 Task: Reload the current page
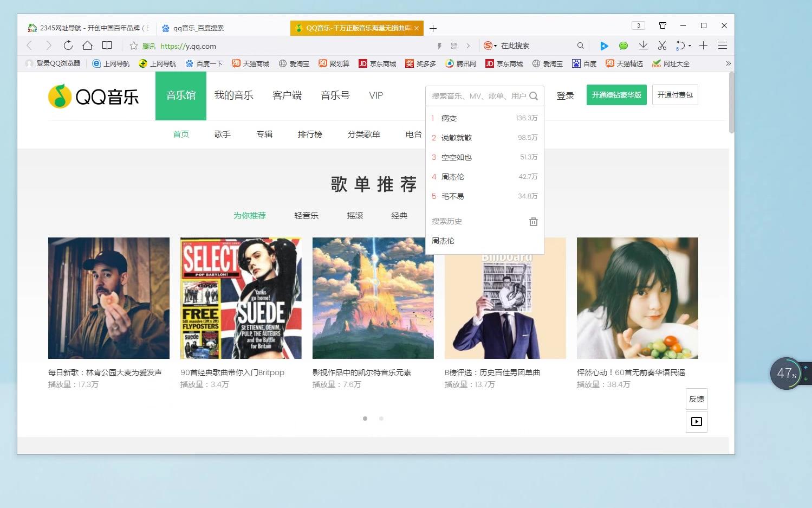[x=68, y=46]
